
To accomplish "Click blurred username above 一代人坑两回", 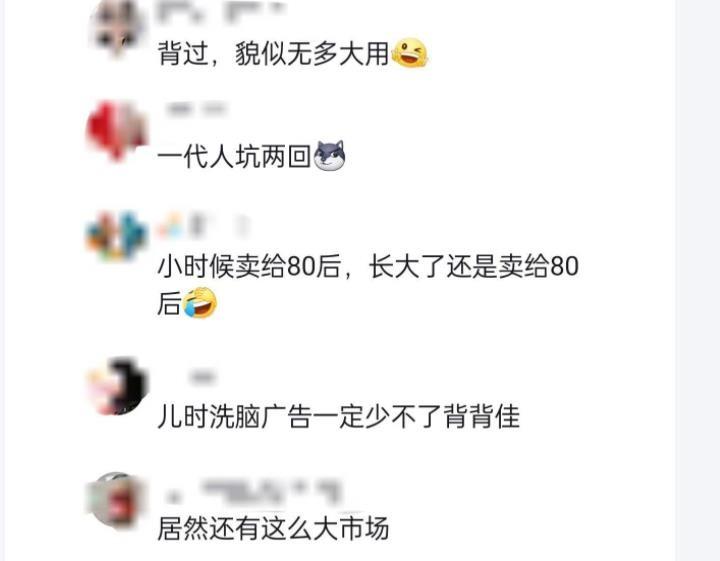I will [197, 110].
